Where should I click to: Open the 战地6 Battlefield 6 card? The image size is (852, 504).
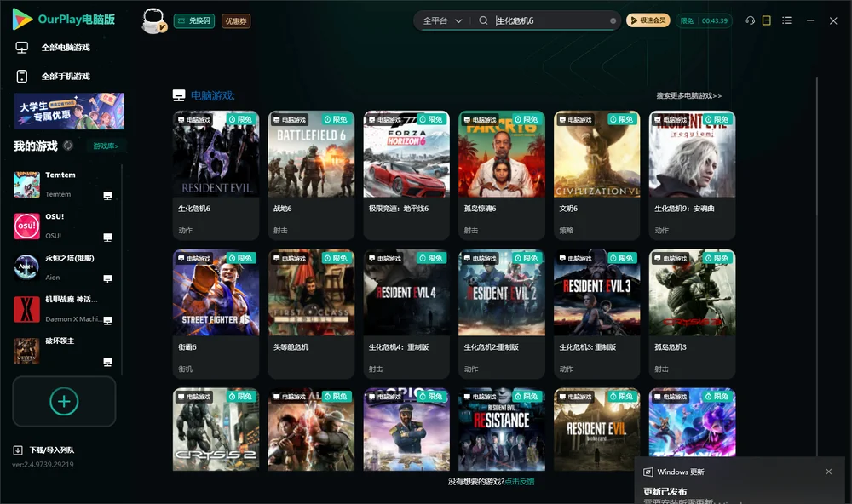311,175
